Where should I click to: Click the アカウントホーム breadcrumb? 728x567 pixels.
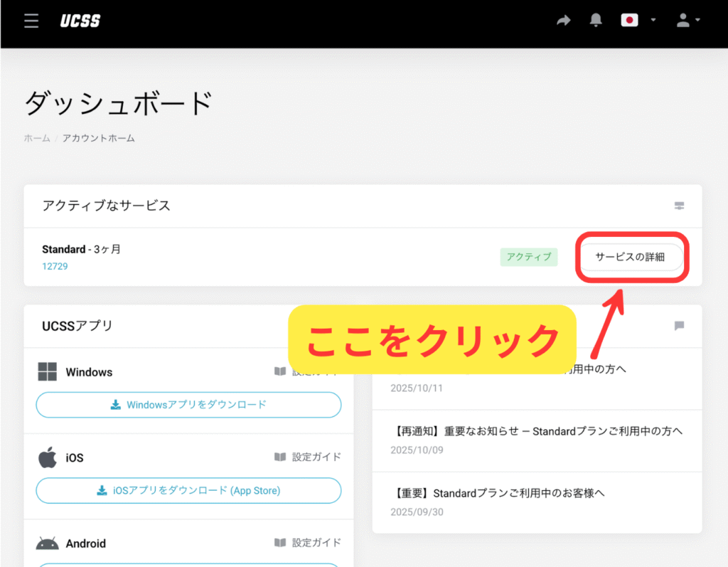pos(98,138)
